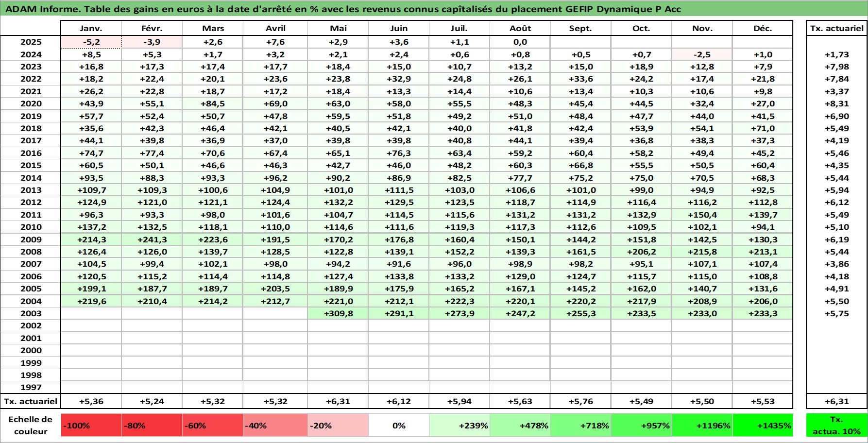
Task: Pick the -20% pale pink swatch
Action: [x=338, y=425]
